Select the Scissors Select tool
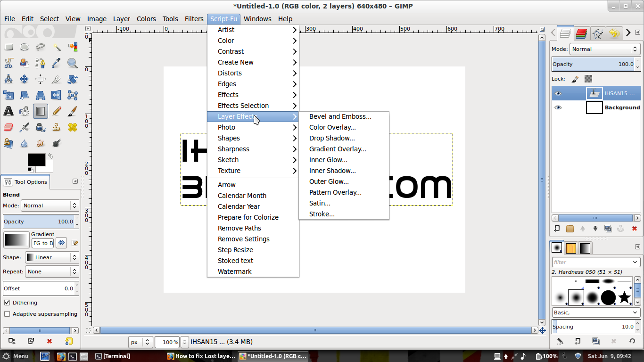This screenshot has height=362, width=644. 8,63
